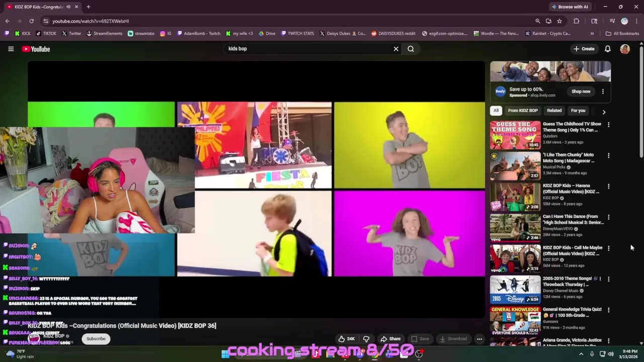Open YouTube notifications bell
The width and height of the screenshot is (644, 362).
pos(607,49)
